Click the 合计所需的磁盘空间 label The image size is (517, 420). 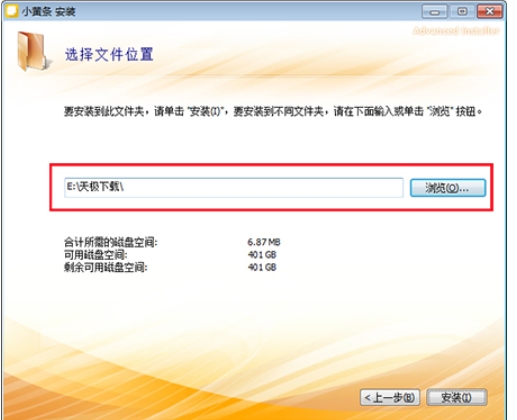(x=110, y=242)
